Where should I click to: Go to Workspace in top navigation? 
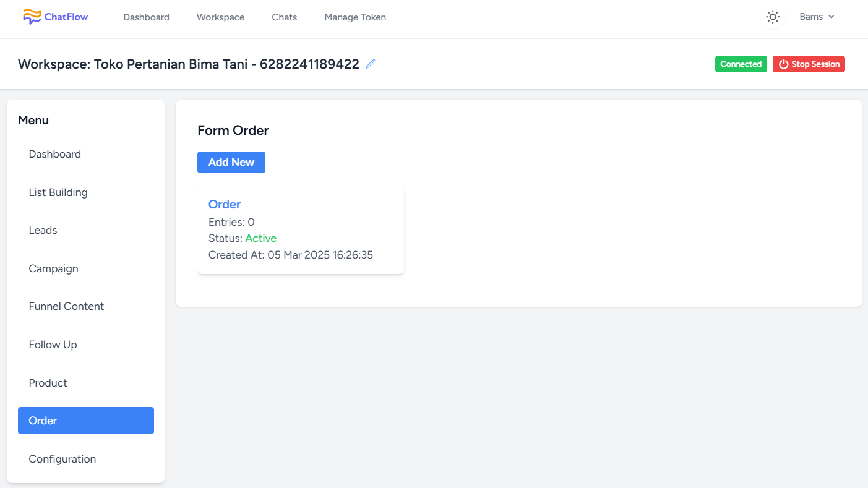(x=221, y=17)
